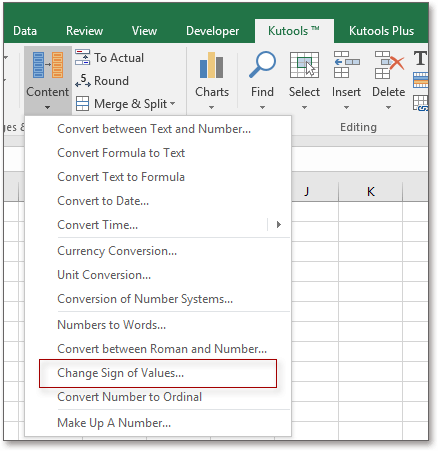Screen dimensions: 438x451
Task: Click the Delete rows icon
Action: [389, 65]
